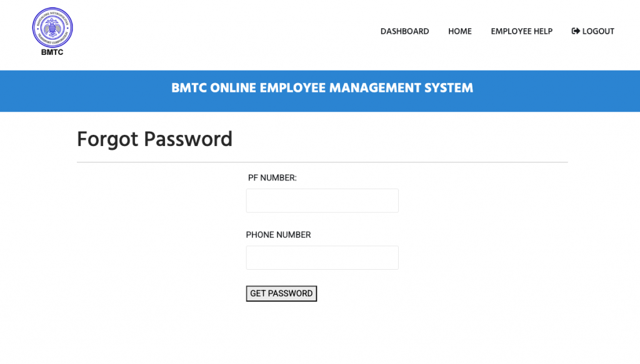Focus the PF Number input field
Screen dimensions: 640x364
[x=322, y=201]
